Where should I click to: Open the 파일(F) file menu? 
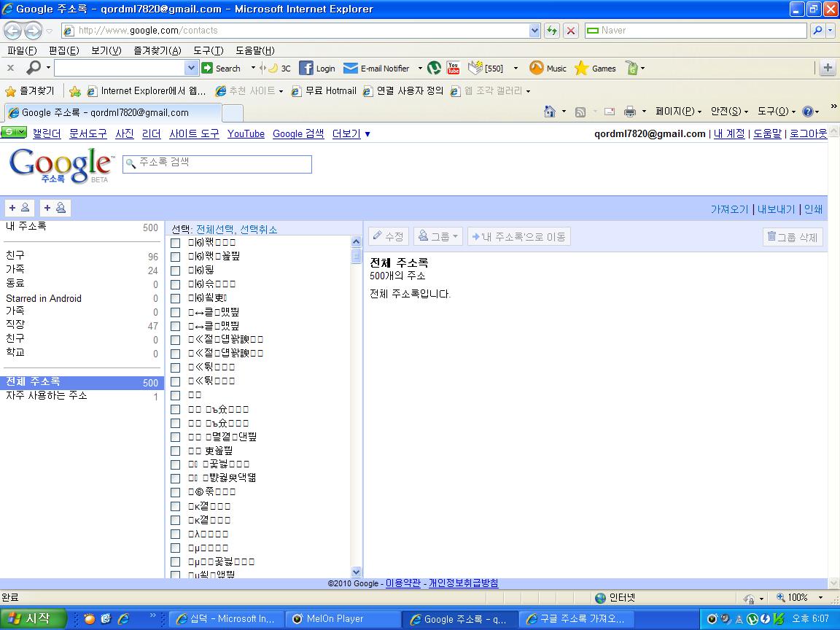[x=22, y=50]
